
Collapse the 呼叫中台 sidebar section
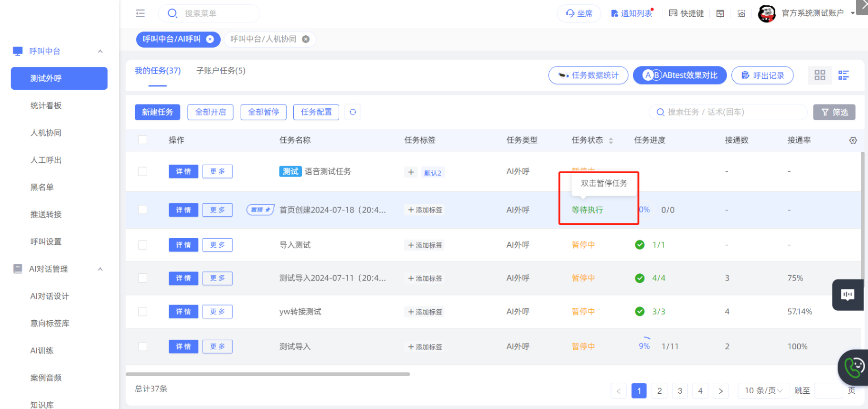click(100, 51)
